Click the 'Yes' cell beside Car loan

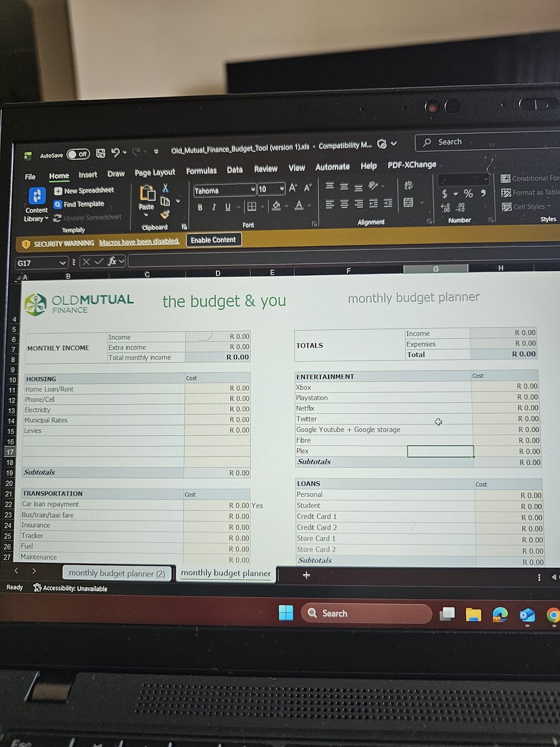click(x=257, y=505)
